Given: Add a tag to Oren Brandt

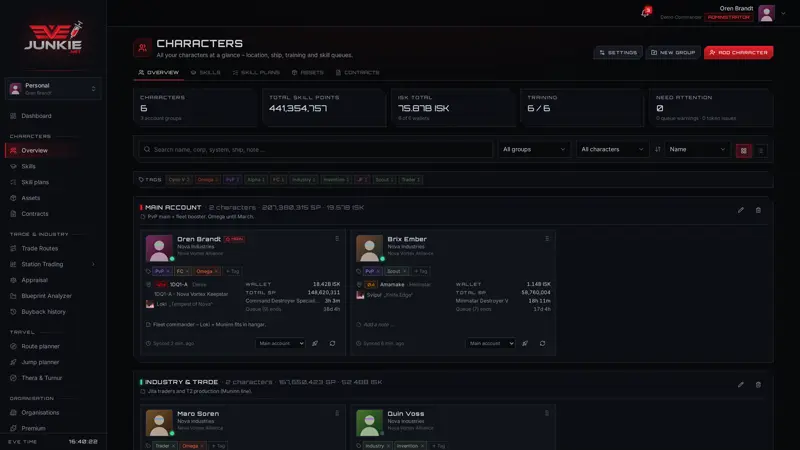Looking at the screenshot, I should 232,271.
